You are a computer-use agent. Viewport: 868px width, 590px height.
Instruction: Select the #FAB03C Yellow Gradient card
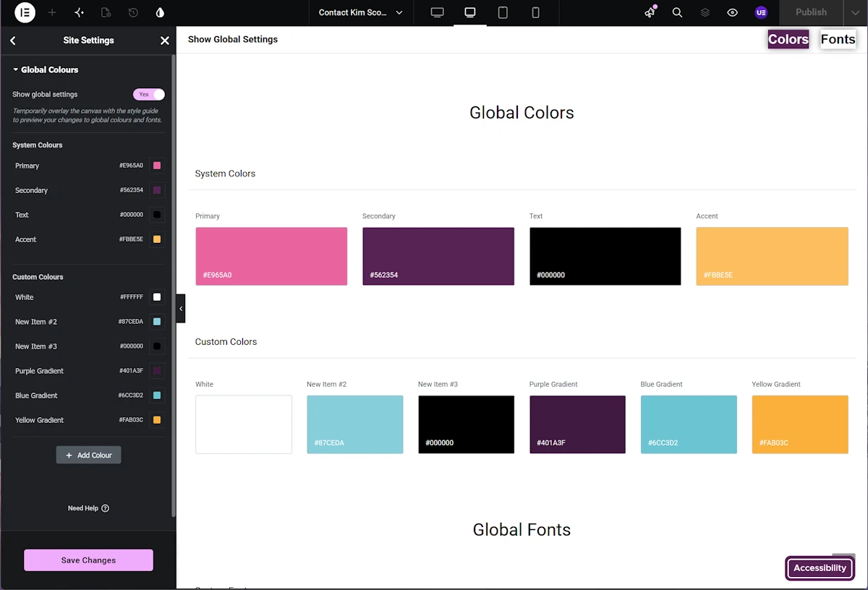point(800,424)
